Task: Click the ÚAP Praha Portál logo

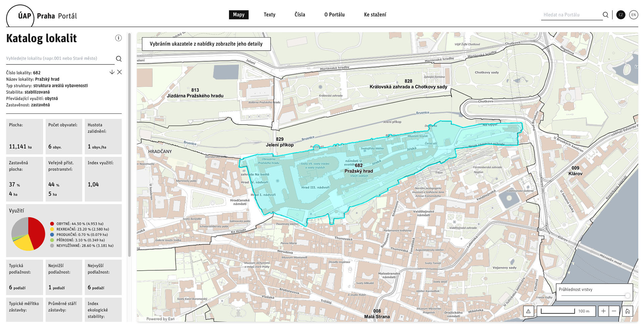Action: point(42,16)
